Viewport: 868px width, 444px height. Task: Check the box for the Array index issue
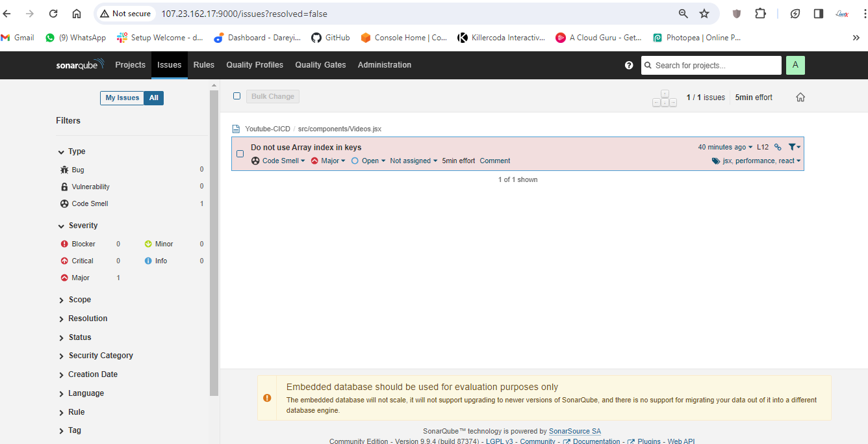tap(240, 154)
